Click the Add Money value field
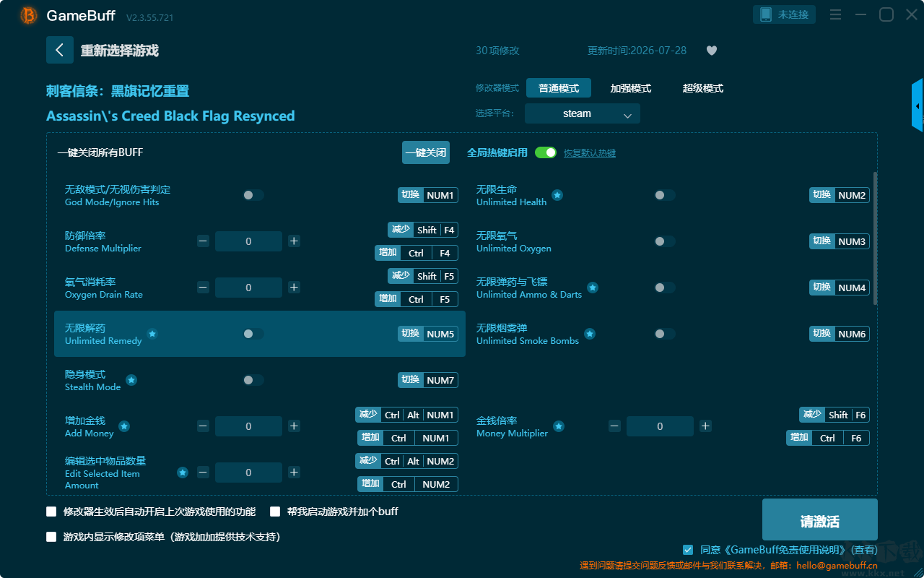This screenshot has width=924, height=578. (248, 426)
